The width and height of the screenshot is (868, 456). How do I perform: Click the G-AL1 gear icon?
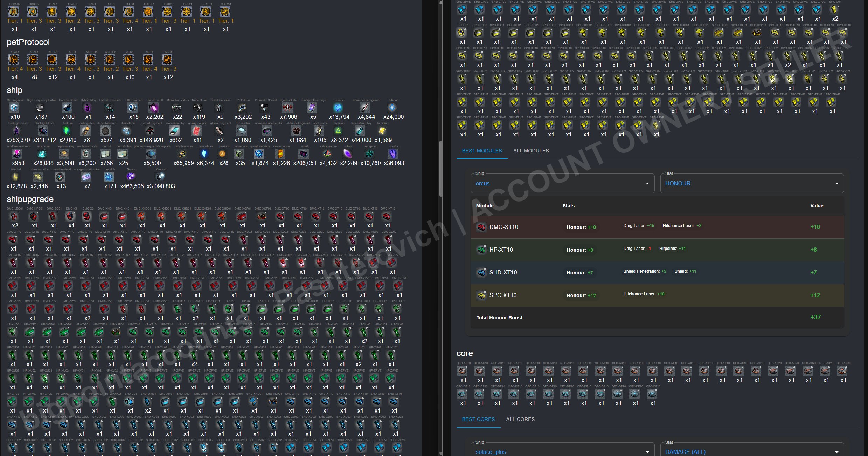pyautogui.click(x=52, y=12)
